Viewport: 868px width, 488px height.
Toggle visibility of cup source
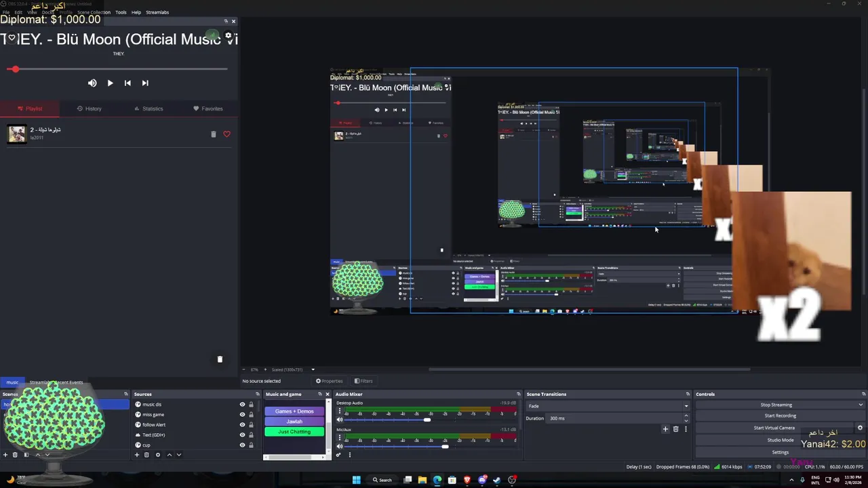pos(242,445)
